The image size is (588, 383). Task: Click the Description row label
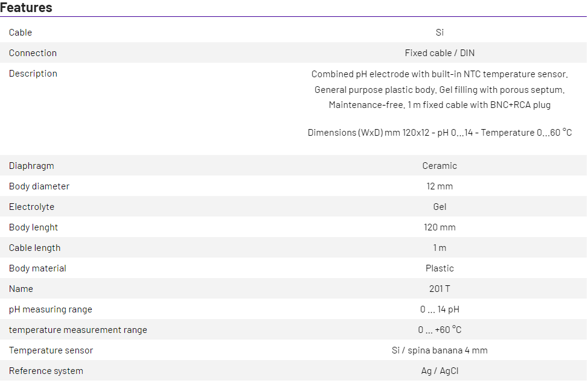click(33, 74)
